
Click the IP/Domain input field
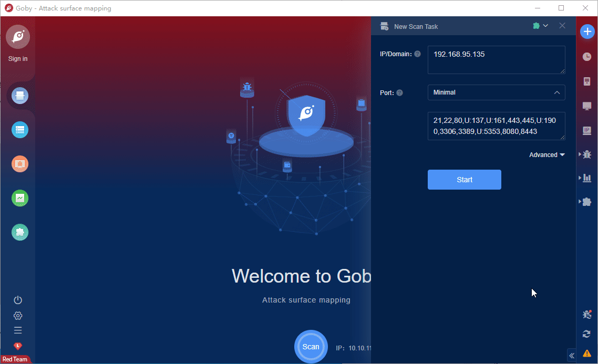(x=496, y=60)
